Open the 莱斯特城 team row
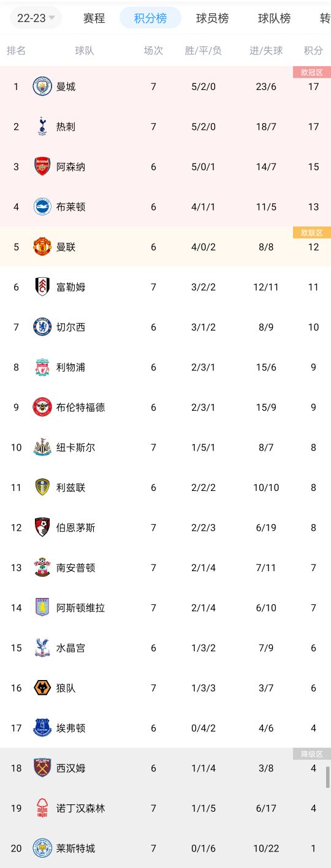The height and width of the screenshot is (868, 331). pyautogui.click(x=165, y=848)
